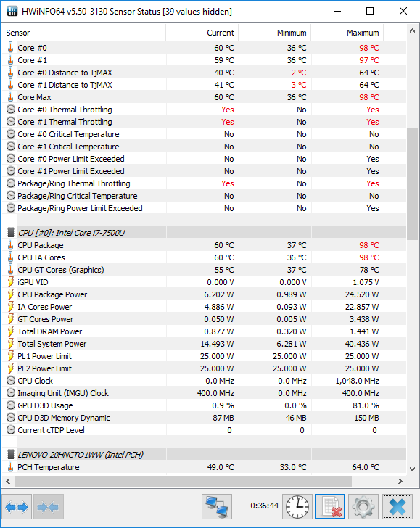Select the Total System Power row
This screenshot has width=420, height=528.
point(204,344)
